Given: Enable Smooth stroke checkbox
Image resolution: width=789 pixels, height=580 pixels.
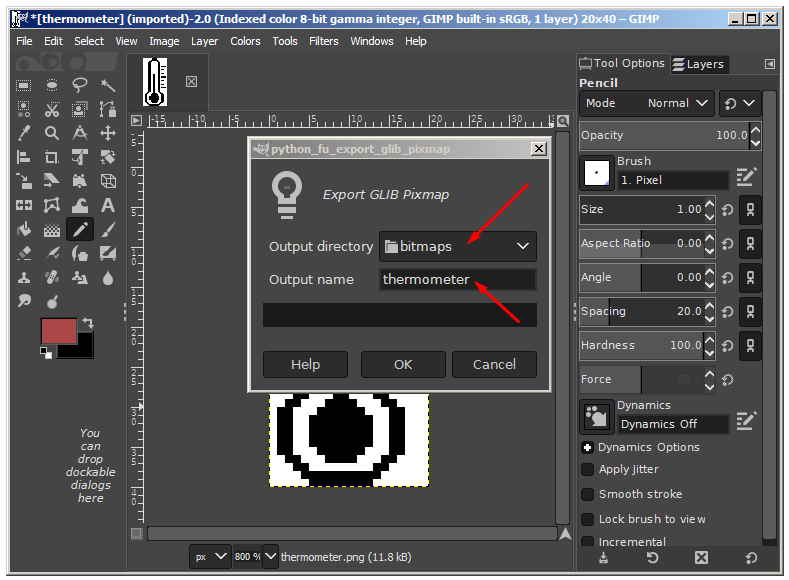Looking at the screenshot, I should pos(587,494).
